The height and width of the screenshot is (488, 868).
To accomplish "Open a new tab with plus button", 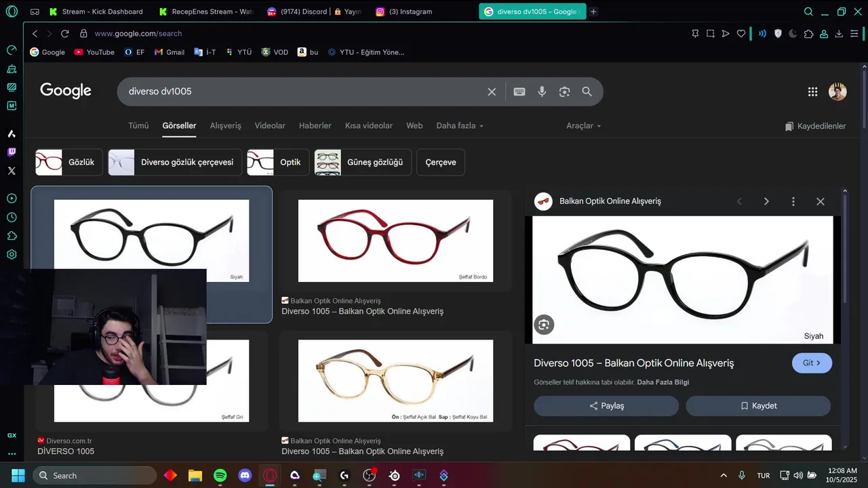I will [x=593, y=12].
